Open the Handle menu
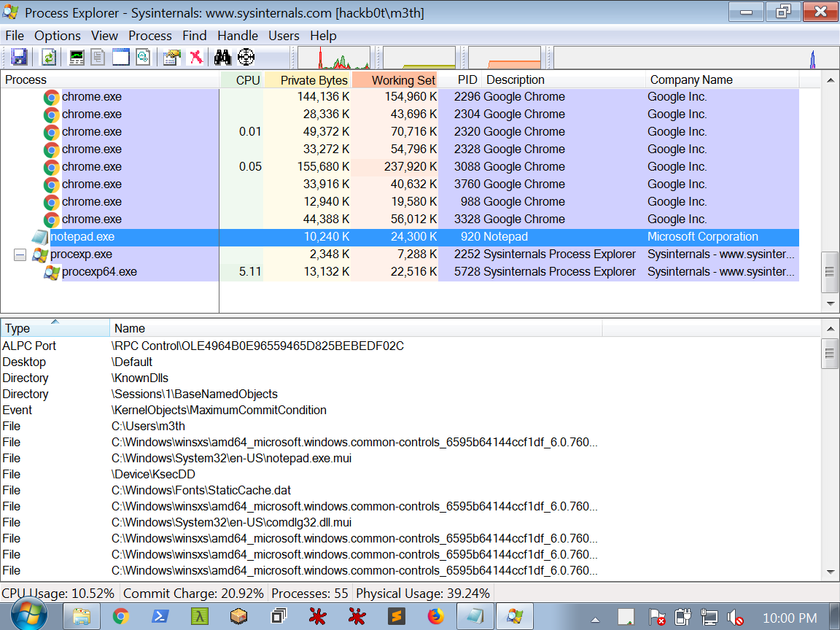 (238, 36)
